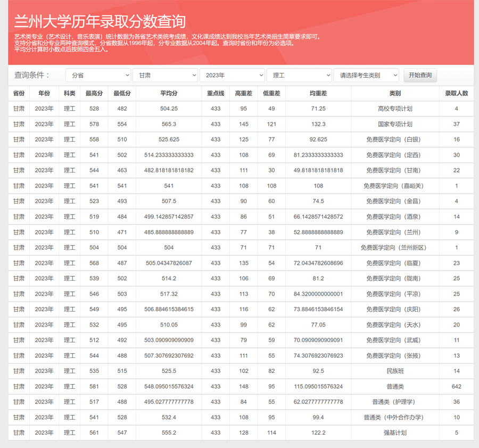
Task: Open the 2023年 year dropdown
Action: click(x=232, y=75)
